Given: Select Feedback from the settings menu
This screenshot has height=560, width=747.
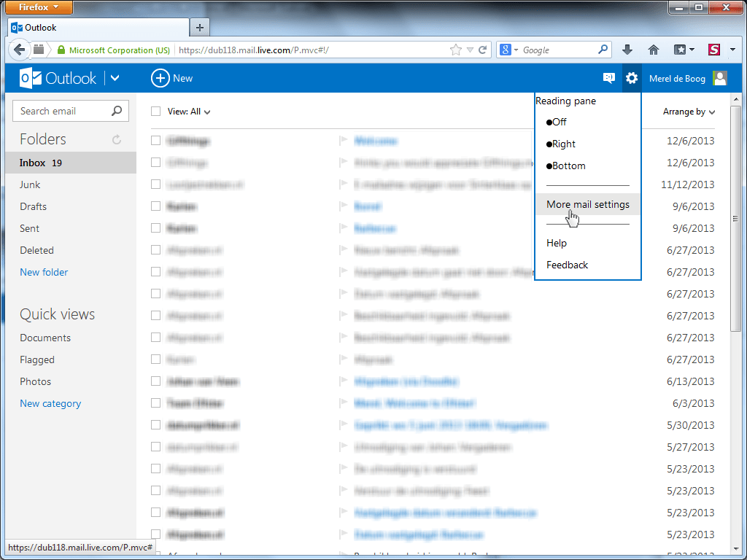Looking at the screenshot, I should tap(567, 265).
